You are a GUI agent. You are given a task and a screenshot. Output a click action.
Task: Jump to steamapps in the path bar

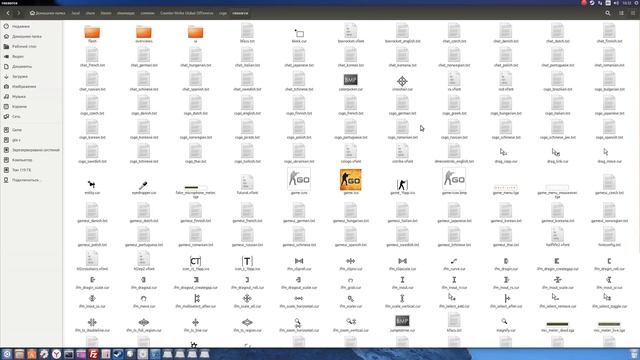point(126,13)
